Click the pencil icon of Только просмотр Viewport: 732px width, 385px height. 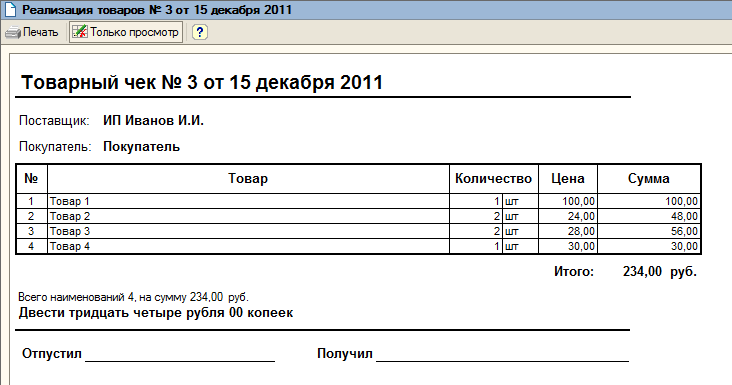click(80, 32)
